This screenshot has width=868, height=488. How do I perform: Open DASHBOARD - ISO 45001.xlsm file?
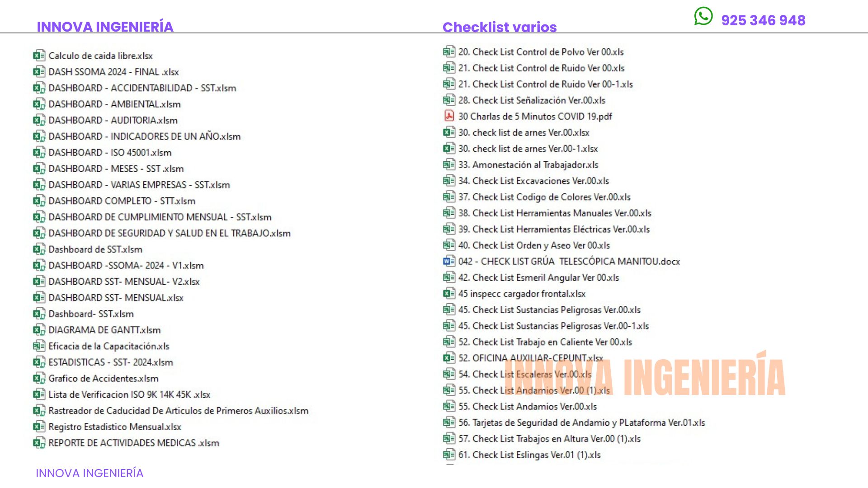point(110,153)
